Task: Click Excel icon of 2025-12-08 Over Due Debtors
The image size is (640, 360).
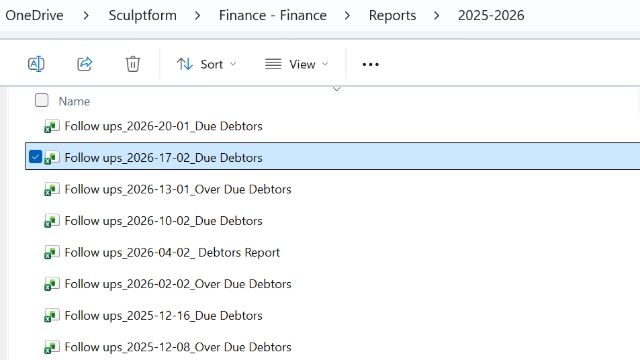Action: point(52,347)
